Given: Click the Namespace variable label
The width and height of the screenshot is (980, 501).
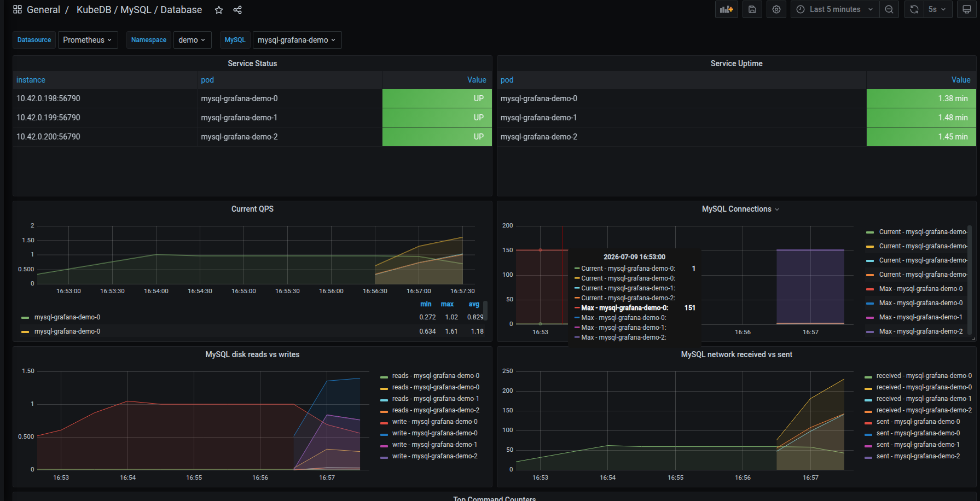Looking at the screenshot, I should coord(149,40).
